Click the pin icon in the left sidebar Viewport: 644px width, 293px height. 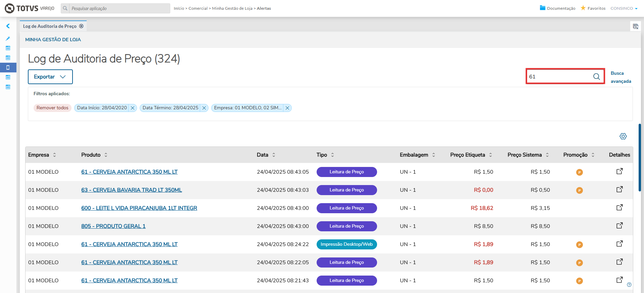click(x=8, y=39)
